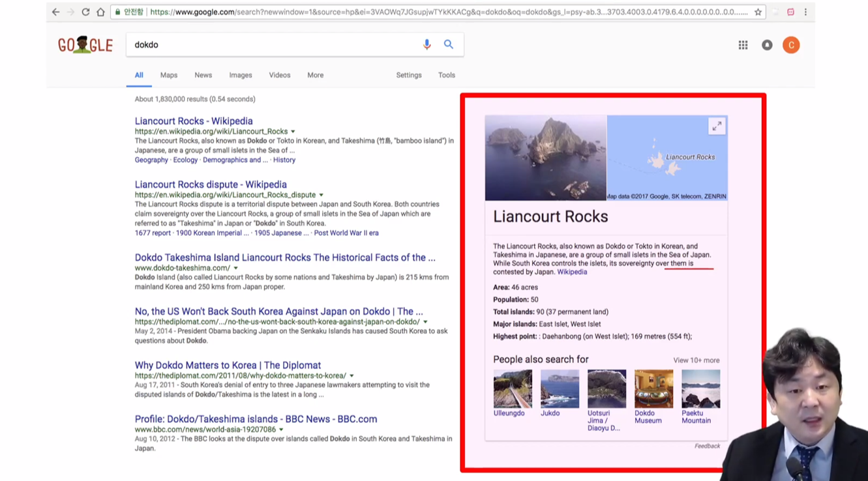This screenshot has height=481, width=868.
Task: Switch to the Maps tab
Action: (169, 75)
